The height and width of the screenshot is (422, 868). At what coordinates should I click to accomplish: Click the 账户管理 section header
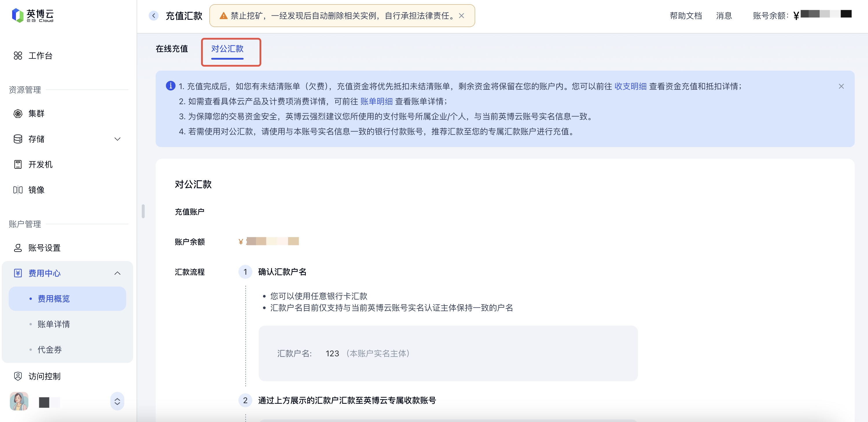coord(25,224)
